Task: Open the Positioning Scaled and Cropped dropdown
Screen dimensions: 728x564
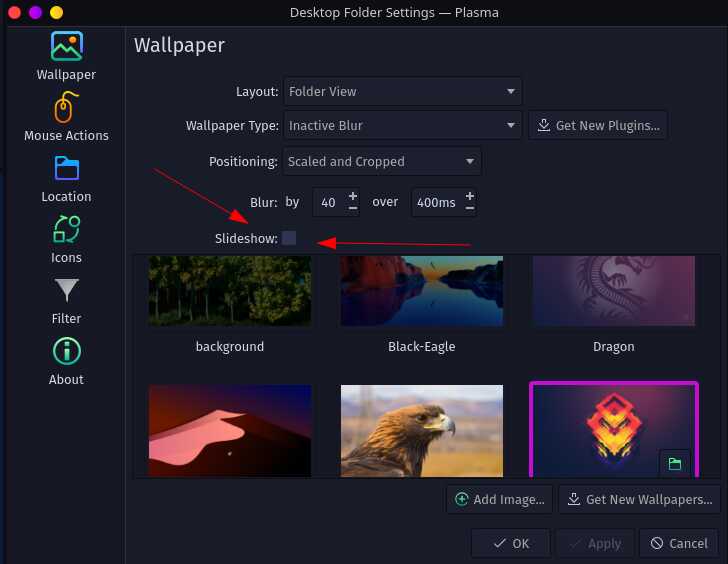Action: coord(382,162)
